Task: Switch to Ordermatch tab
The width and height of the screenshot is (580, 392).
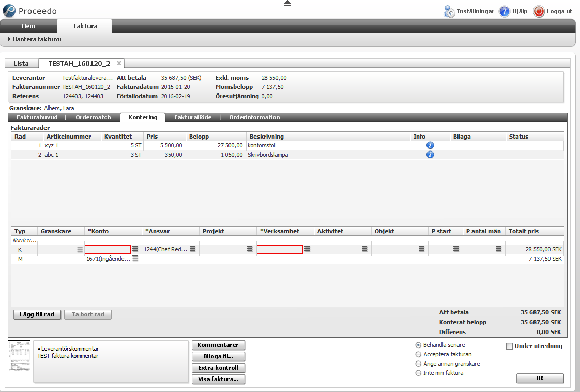Action: tap(93, 117)
